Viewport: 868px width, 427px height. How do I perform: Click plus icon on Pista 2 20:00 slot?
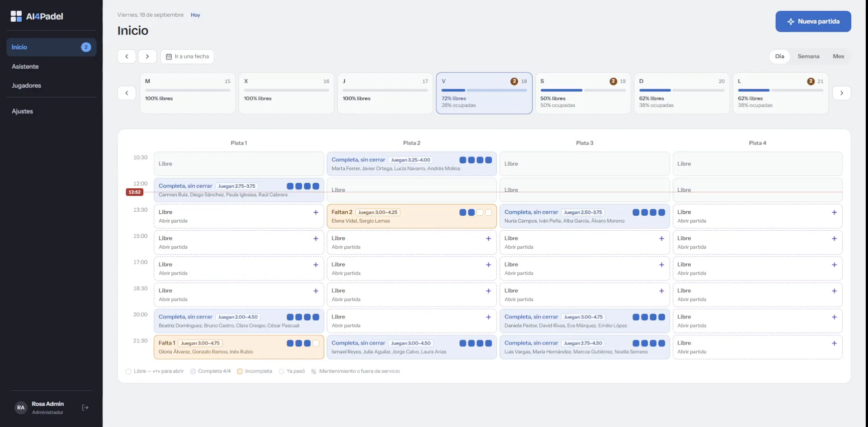pos(488,317)
